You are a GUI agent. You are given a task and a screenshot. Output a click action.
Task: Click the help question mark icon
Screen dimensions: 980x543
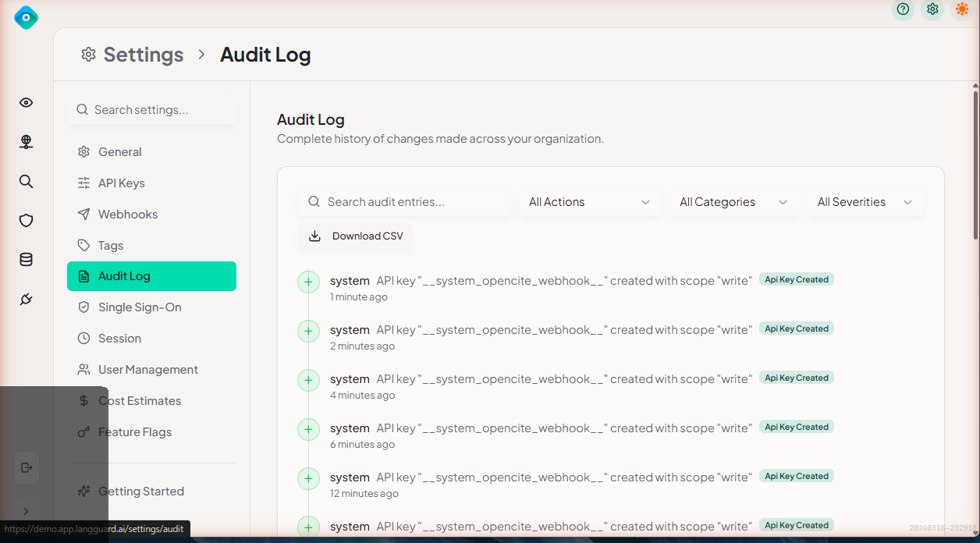click(x=903, y=9)
